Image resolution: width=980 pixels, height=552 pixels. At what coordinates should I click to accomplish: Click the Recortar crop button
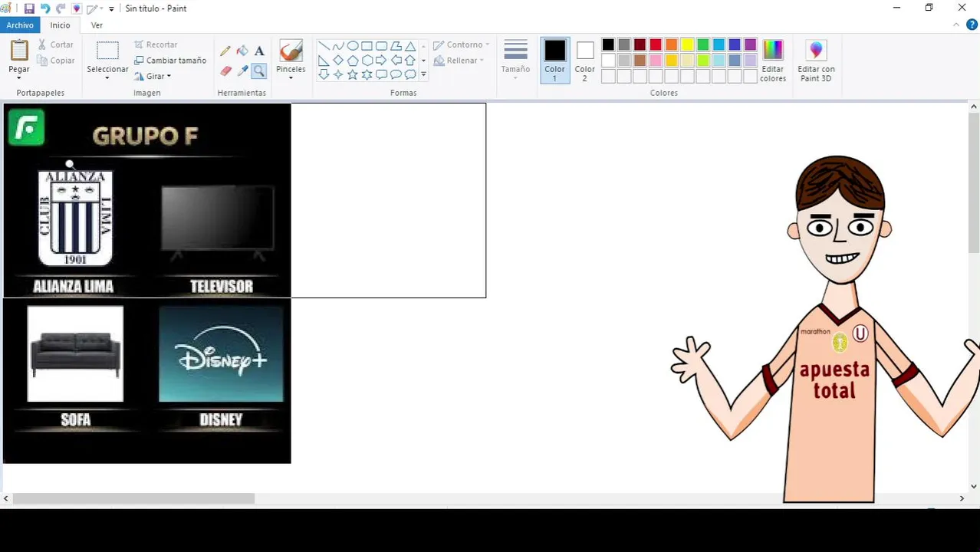click(x=156, y=44)
